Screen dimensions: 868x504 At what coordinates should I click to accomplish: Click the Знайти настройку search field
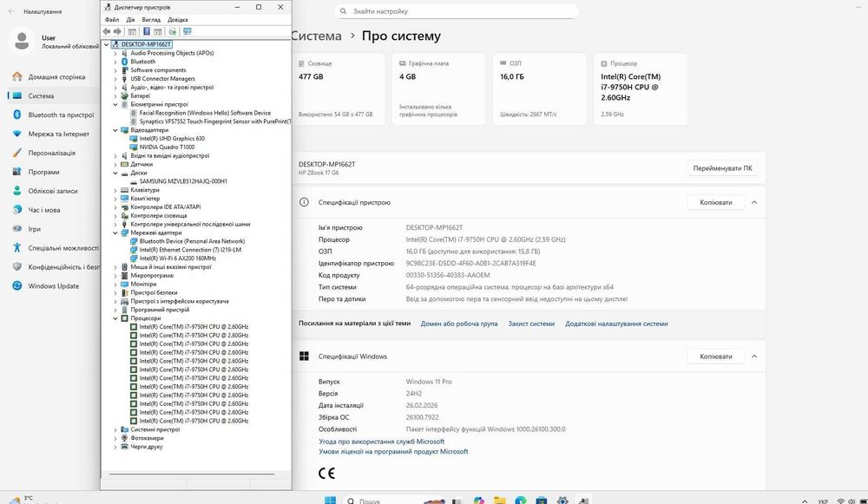pos(457,11)
